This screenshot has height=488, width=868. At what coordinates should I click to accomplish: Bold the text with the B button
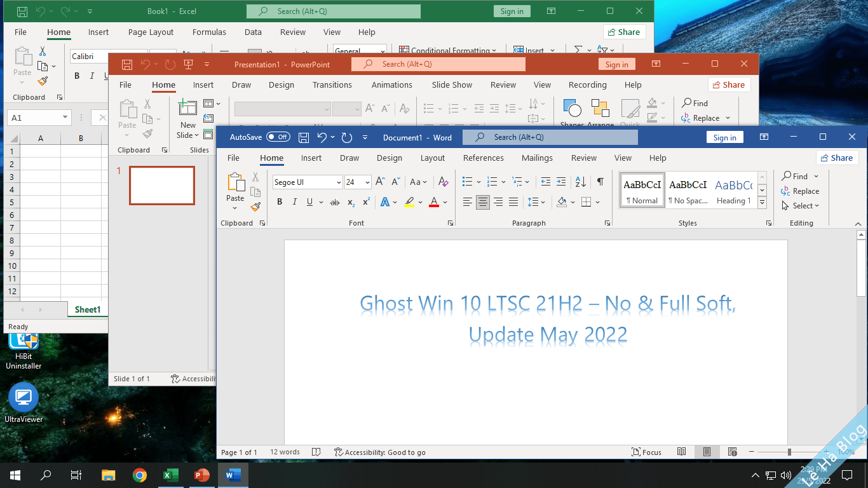[280, 202]
